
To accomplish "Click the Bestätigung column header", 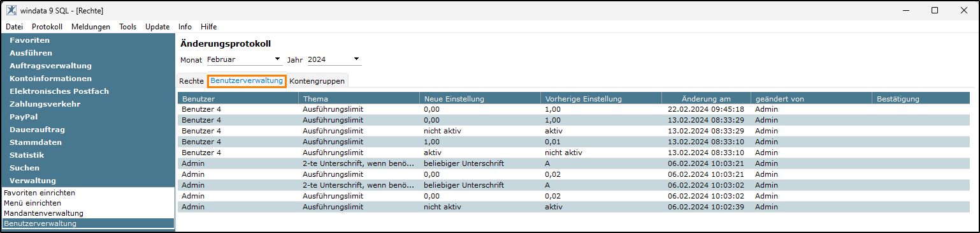I will (921, 99).
